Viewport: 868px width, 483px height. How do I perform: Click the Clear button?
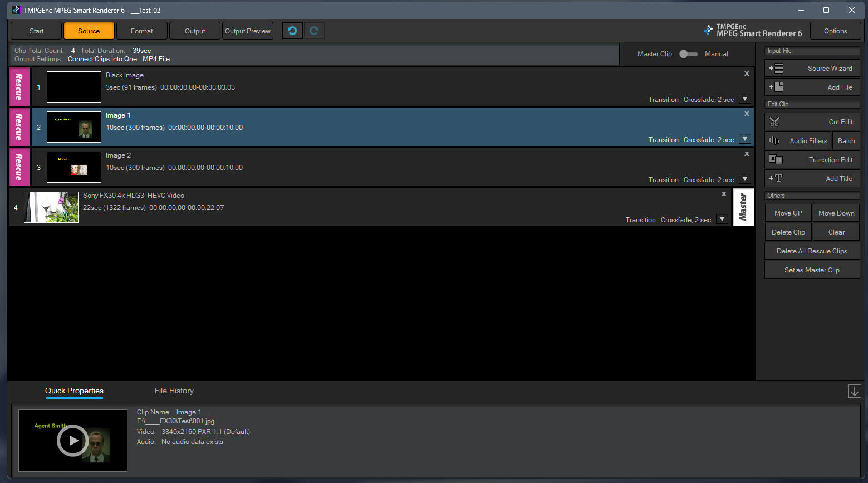[836, 232]
